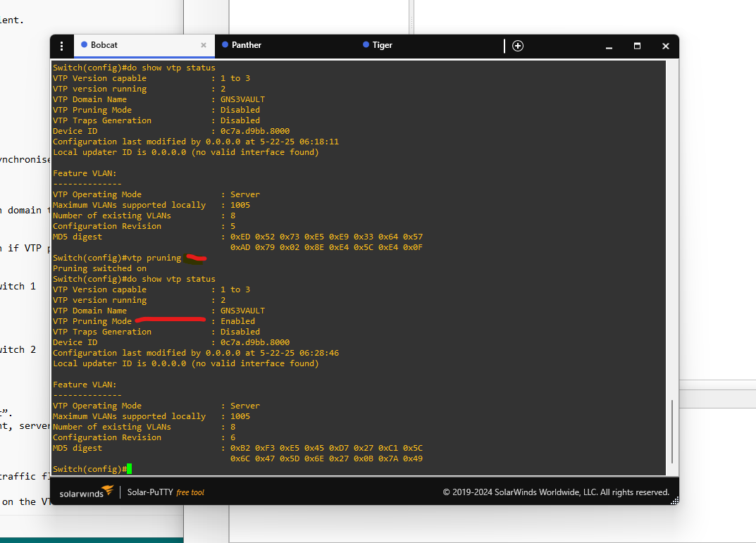Click 'Configuration Revision : 6' line
756x543 pixels.
click(x=144, y=437)
